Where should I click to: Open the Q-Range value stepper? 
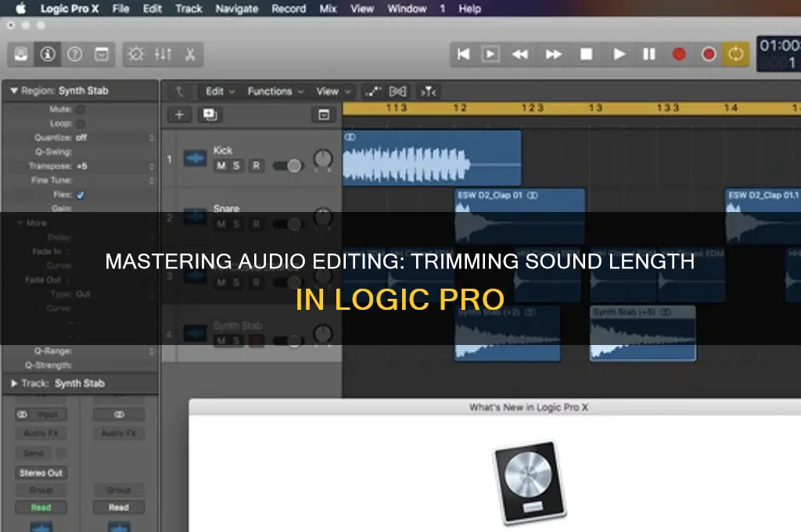tap(151, 351)
